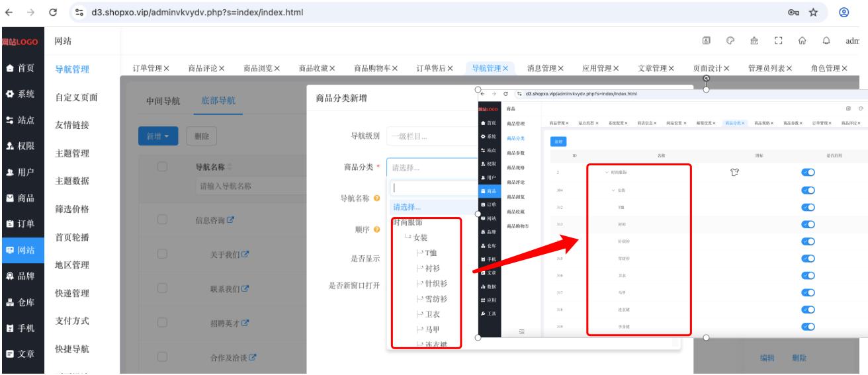The width and height of the screenshot is (868, 375).
Task: Open 友情链接 in the 网站 submenu
Action: coord(72,125)
